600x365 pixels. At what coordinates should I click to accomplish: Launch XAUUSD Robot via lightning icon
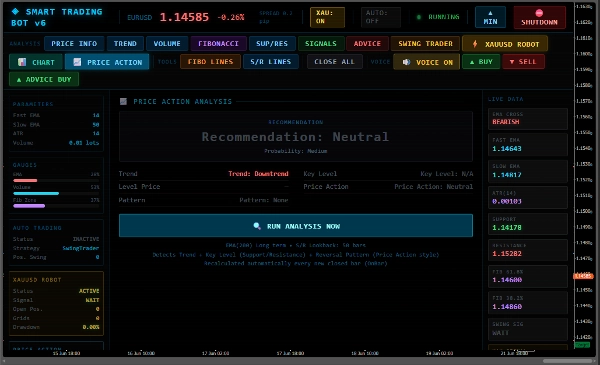[475, 44]
